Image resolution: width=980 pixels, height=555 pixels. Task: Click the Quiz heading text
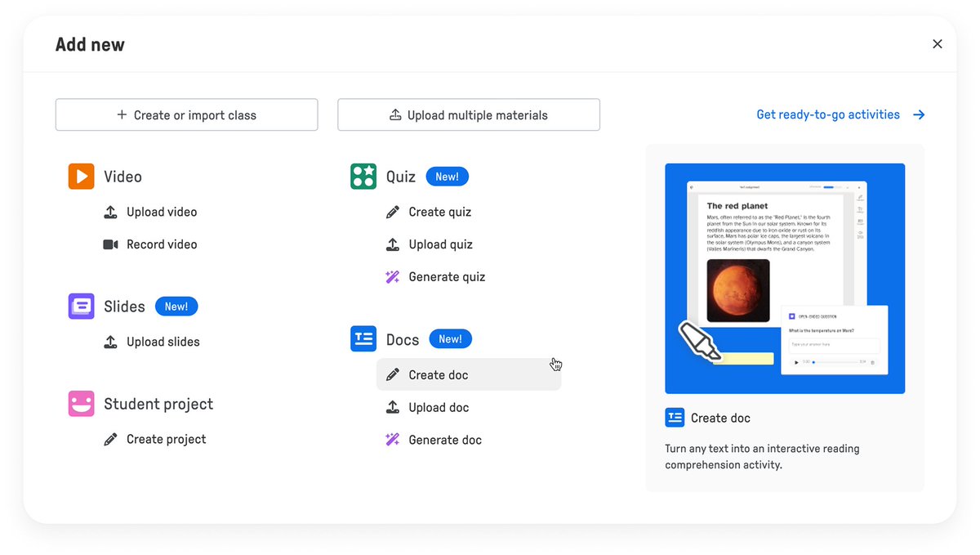(x=401, y=177)
